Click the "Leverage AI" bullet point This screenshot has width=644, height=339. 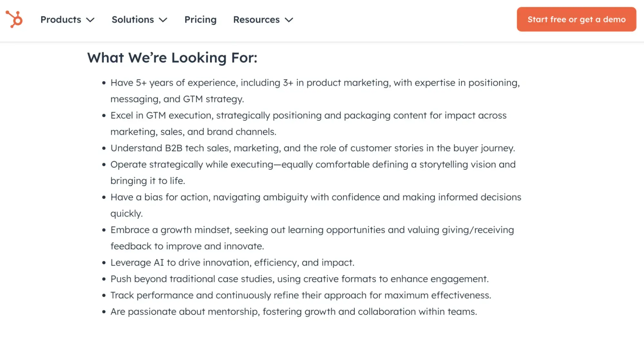tap(232, 262)
